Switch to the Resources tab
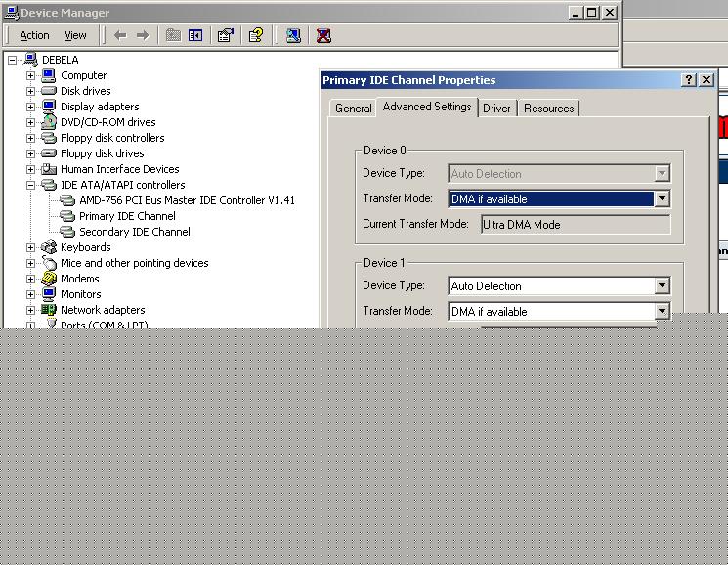 [548, 109]
